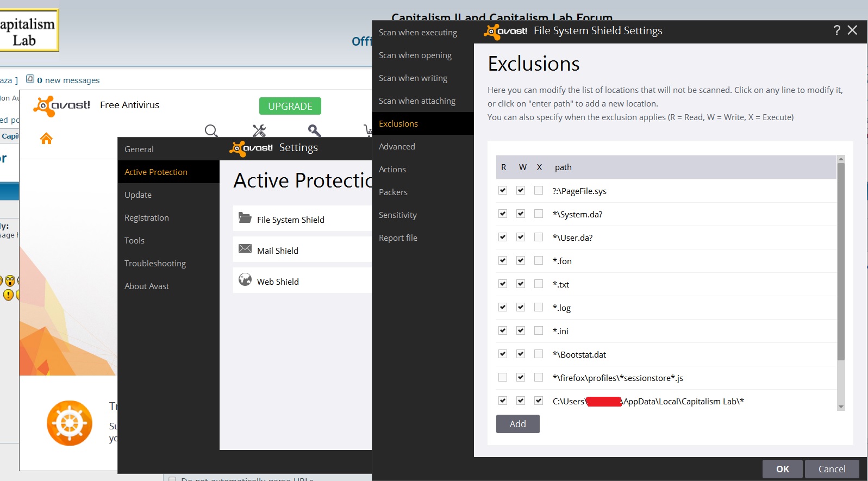The height and width of the screenshot is (481, 868).
Task: Open the Advanced section
Action: coord(423,146)
